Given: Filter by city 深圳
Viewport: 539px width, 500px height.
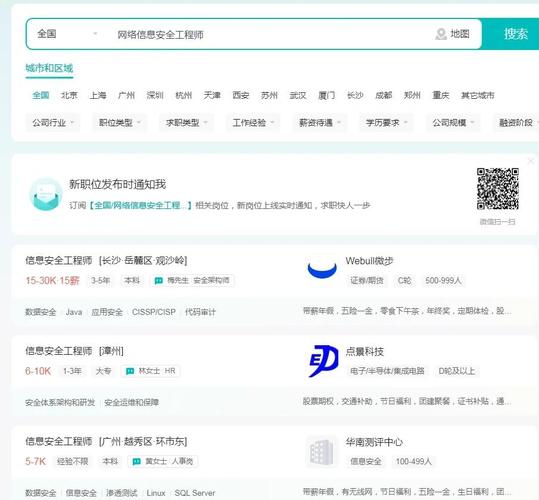Looking at the screenshot, I should click(x=155, y=95).
